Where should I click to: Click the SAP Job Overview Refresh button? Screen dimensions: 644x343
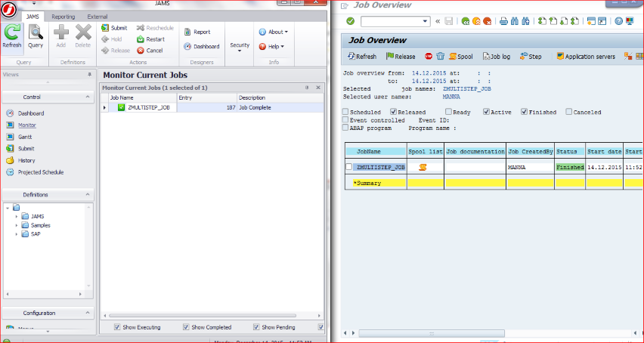(x=362, y=56)
